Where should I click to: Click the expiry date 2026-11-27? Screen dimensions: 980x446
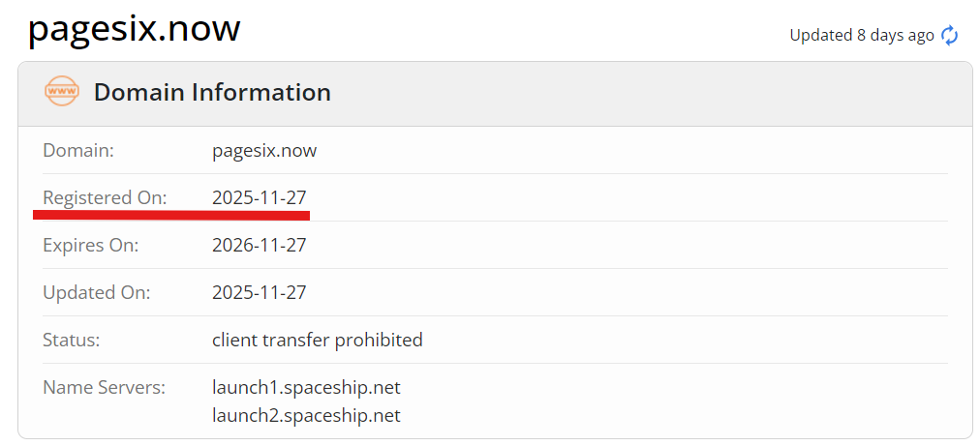260,246
